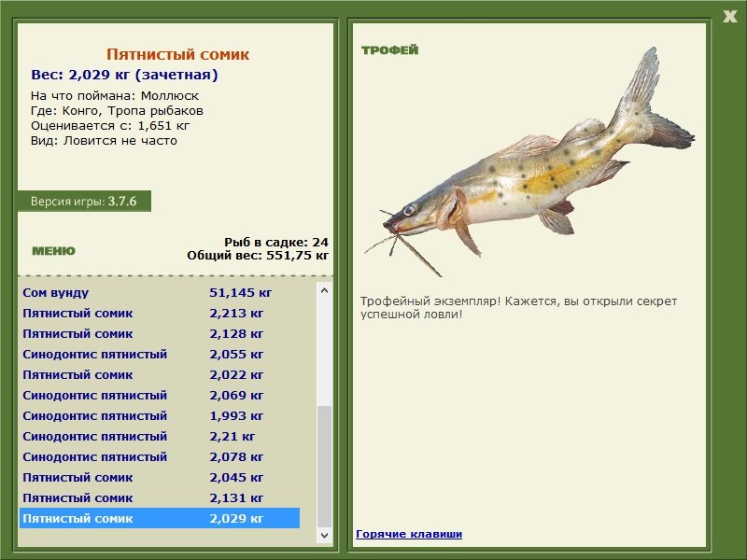The width and height of the screenshot is (747, 560).
Task: Select Синодонтис пятнистый 2,21 кг row
Action: (x=160, y=436)
